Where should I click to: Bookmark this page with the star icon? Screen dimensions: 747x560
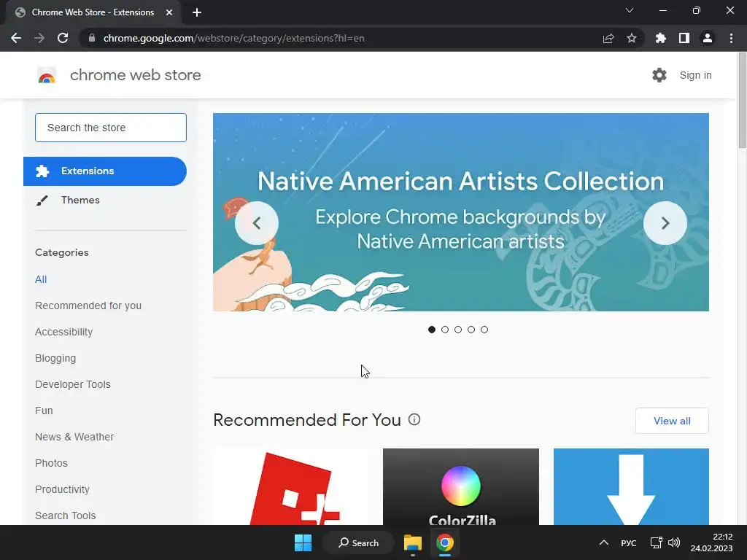pos(632,38)
